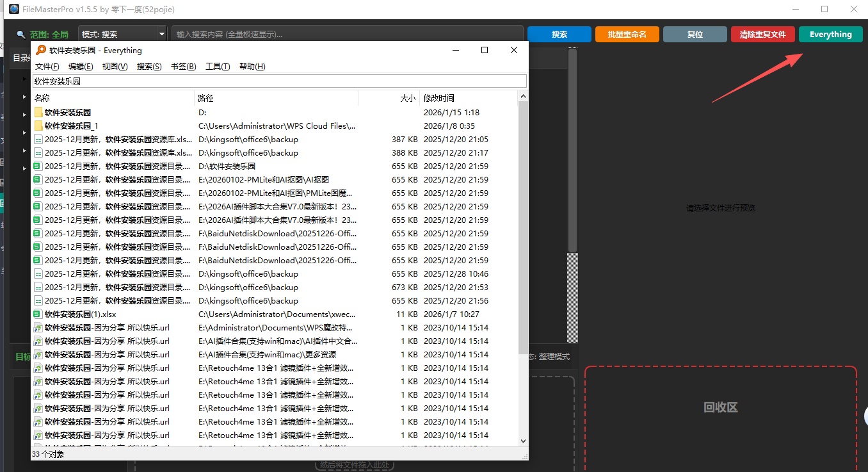Open the 文件(F) menu in Everything
The image size is (868, 472).
[x=47, y=67]
